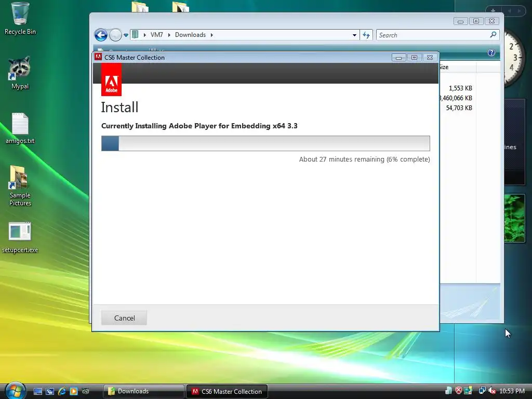This screenshot has height=399, width=532.
Task: Cancel the CS6 installation
Action: 124,318
